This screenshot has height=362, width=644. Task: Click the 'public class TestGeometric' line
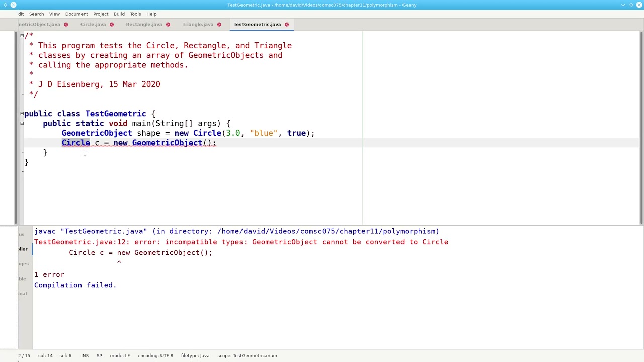(x=90, y=114)
